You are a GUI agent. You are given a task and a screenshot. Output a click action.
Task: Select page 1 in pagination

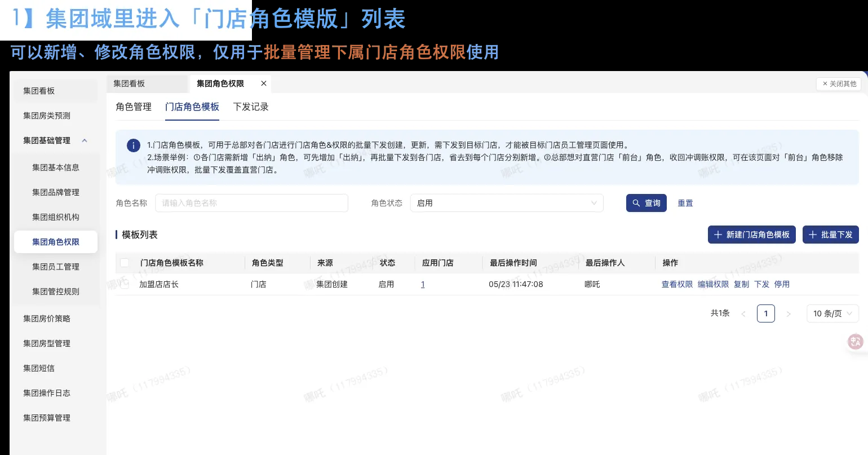766,313
